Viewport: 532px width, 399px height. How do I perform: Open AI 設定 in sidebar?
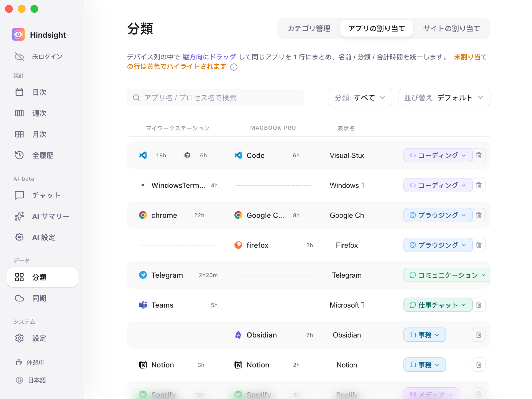42,237
